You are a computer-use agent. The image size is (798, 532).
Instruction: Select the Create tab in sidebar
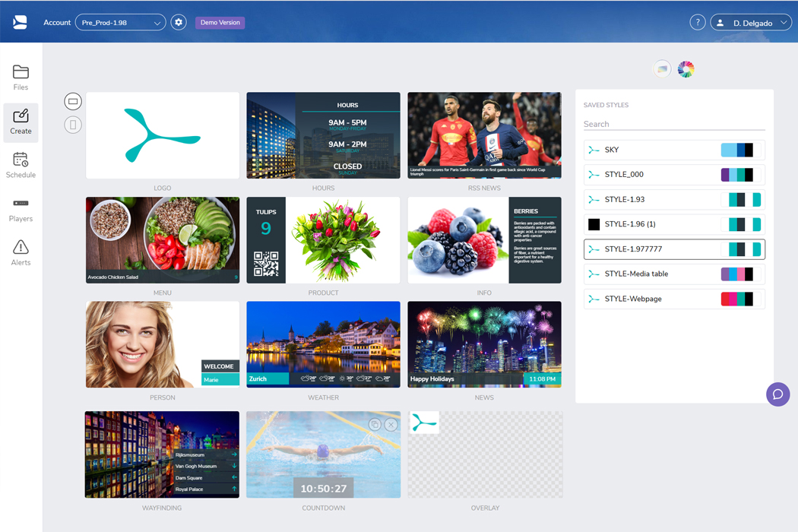[21, 122]
